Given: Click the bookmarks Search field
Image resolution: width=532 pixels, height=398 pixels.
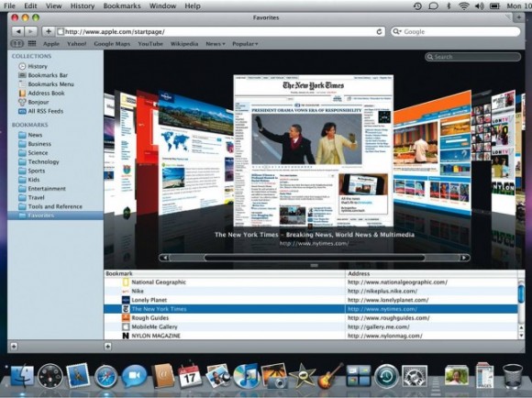Looking at the screenshot, I should pyautogui.click(x=472, y=57).
